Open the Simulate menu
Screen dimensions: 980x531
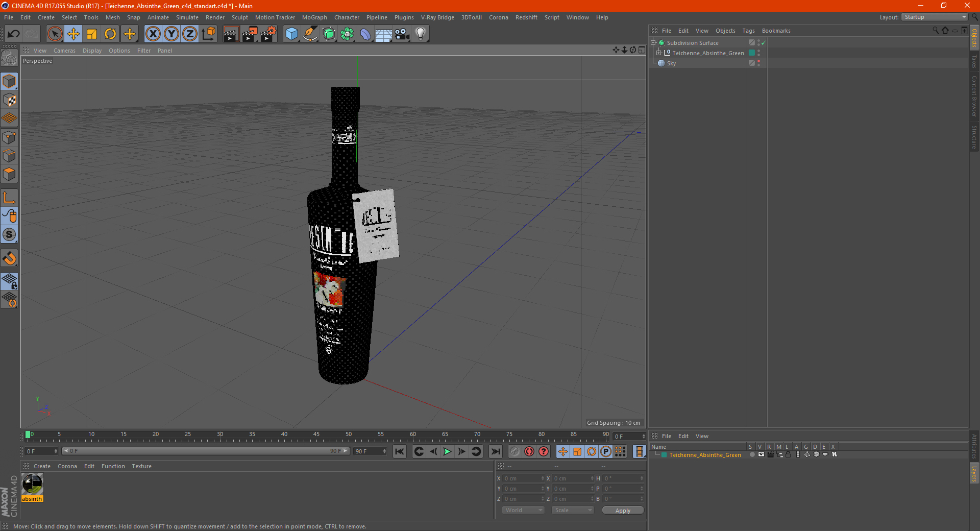187,17
